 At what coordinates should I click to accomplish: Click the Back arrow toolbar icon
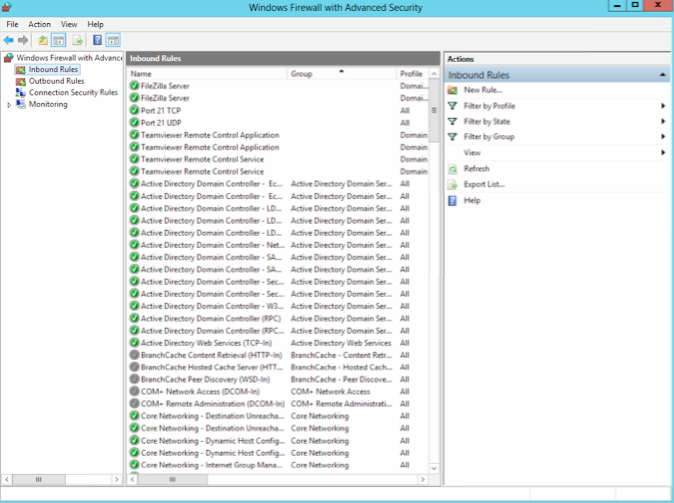click(9, 40)
